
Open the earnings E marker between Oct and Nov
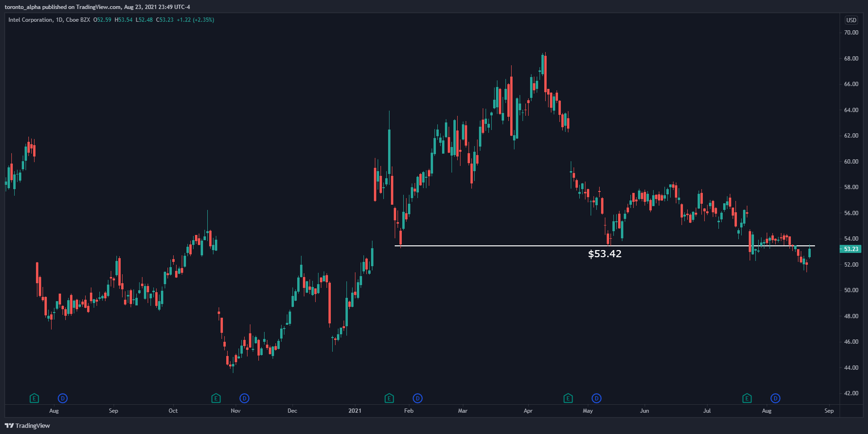[216, 398]
